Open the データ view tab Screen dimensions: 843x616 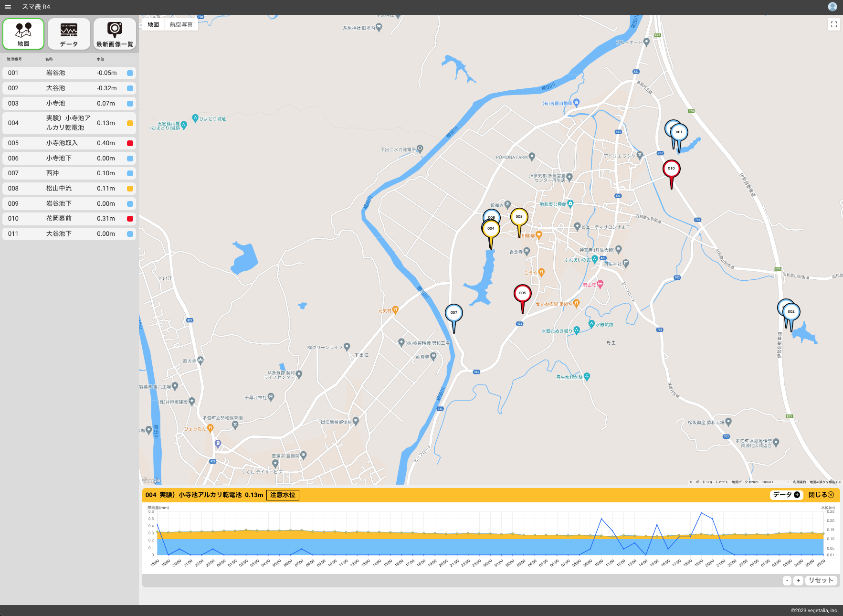pyautogui.click(x=69, y=34)
